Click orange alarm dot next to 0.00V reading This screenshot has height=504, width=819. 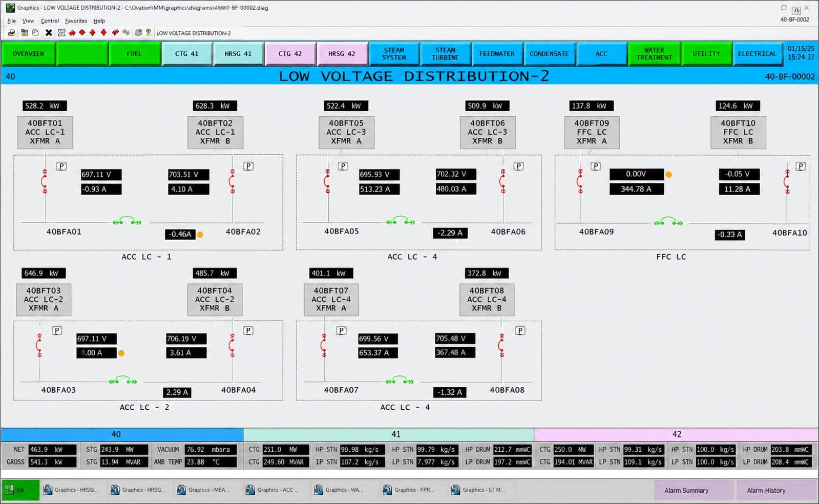pyautogui.click(x=669, y=175)
